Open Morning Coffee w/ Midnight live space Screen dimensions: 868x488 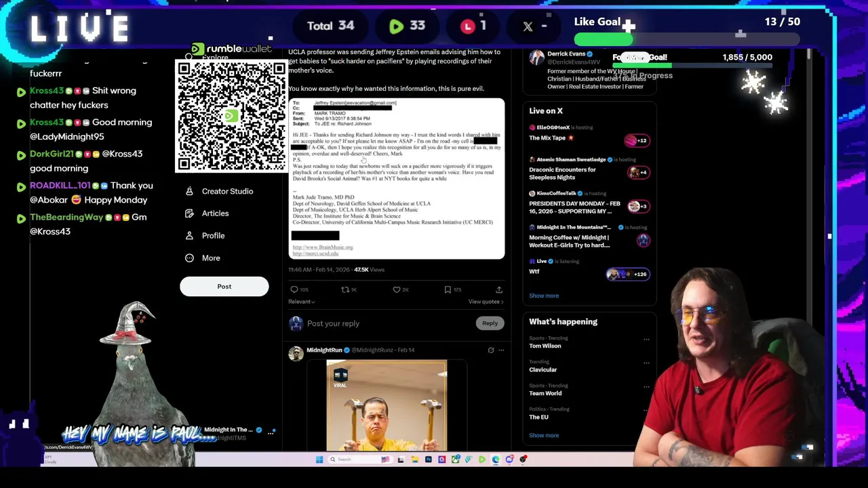[x=569, y=241]
